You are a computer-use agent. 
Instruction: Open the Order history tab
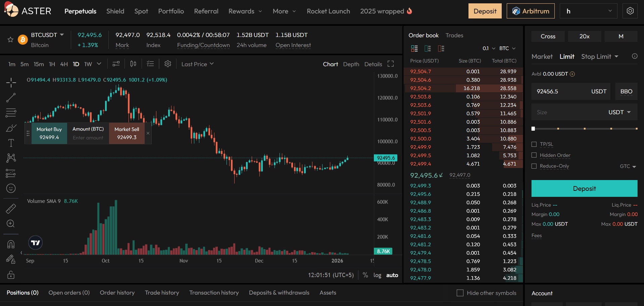(117, 293)
